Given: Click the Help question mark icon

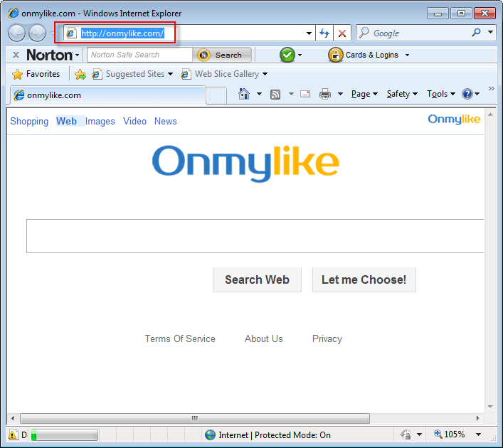Looking at the screenshot, I should pyautogui.click(x=467, y=94).
